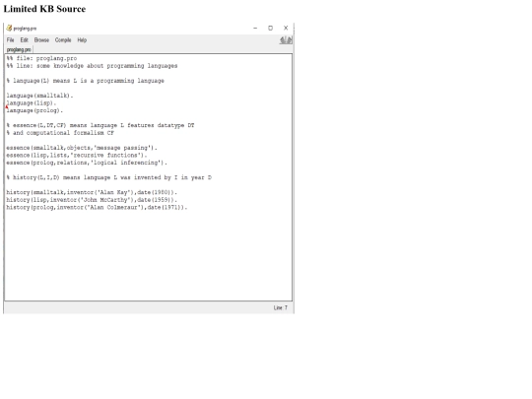Close the proglang.pro window
The image size is (532, 399).
coord(286,29)
